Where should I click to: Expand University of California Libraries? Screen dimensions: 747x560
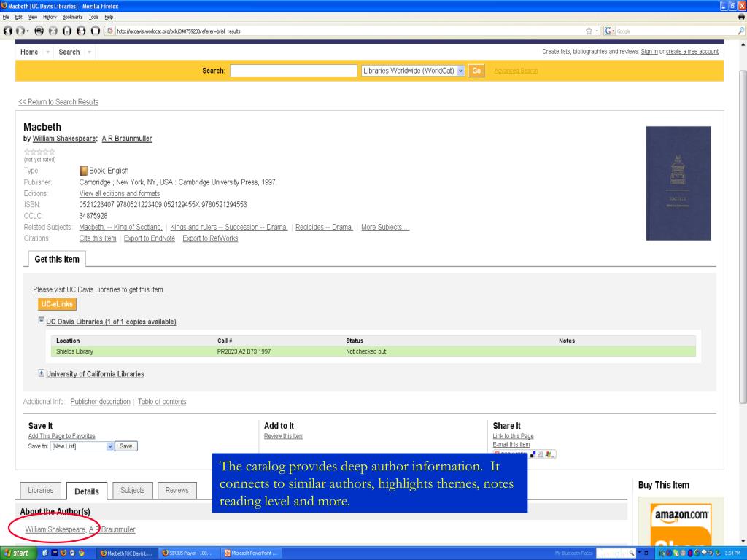[x=42, y=373]
